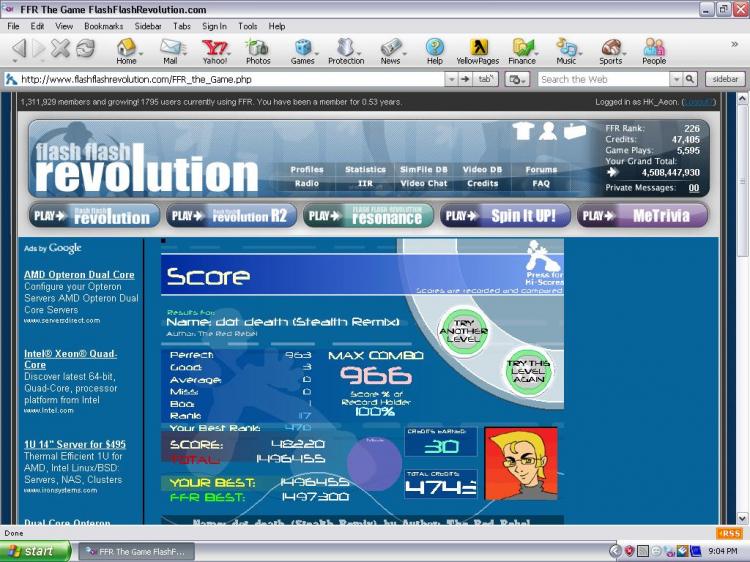750x562 pixels.
Task: Click the Windows Start button
Action: click(x=36, y=551)
